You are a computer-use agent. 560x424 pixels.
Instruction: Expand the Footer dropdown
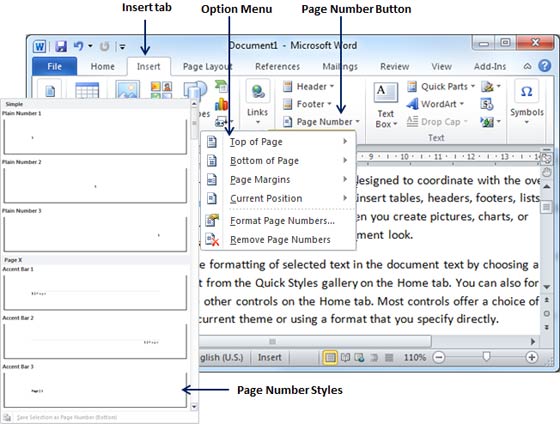coord(307,104)
